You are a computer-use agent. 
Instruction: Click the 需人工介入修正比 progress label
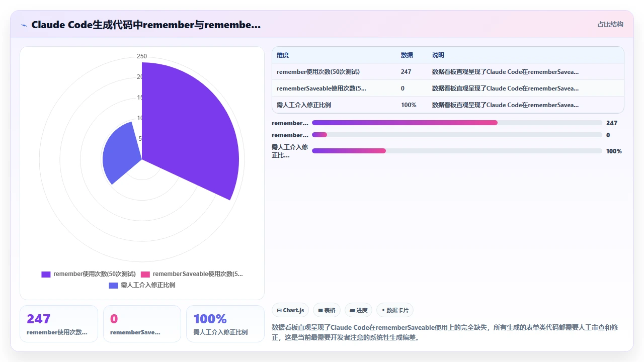click(x=290, y=151)
